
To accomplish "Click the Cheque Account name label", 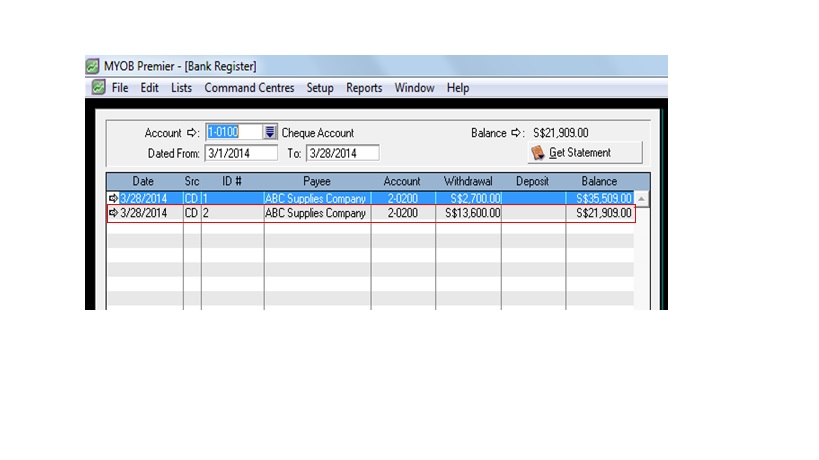I will [x=318, y=133].
